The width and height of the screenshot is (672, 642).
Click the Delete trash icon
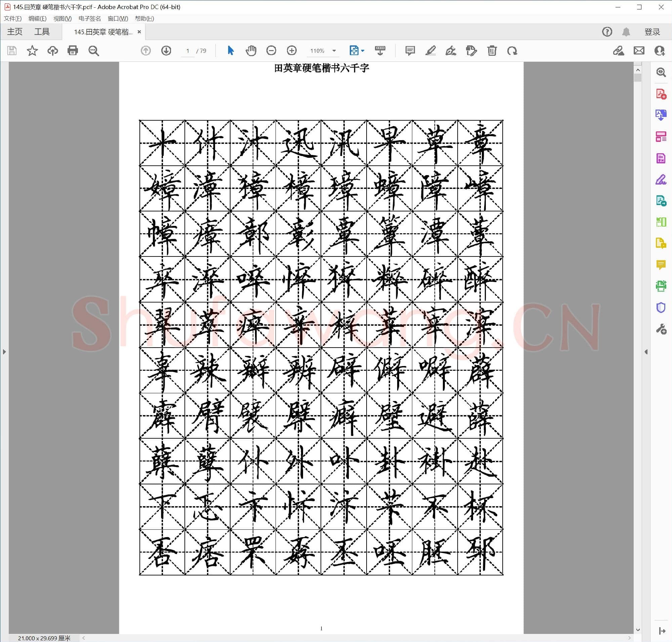tap(492, 51)
